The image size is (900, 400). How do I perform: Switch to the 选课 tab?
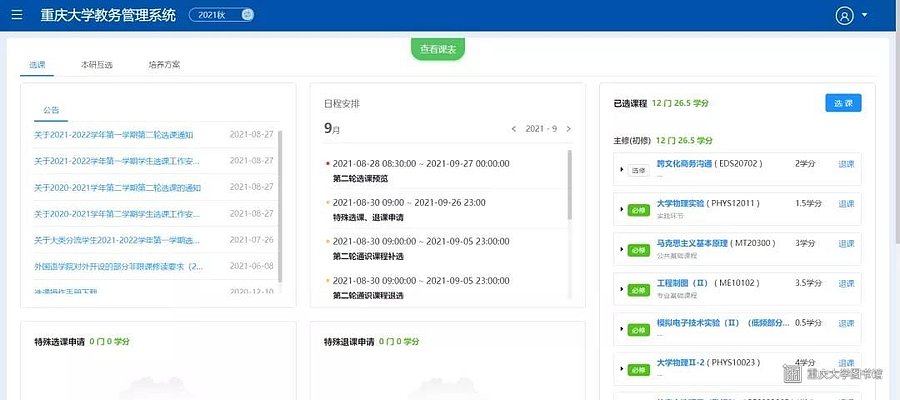[x=37, y=65]
